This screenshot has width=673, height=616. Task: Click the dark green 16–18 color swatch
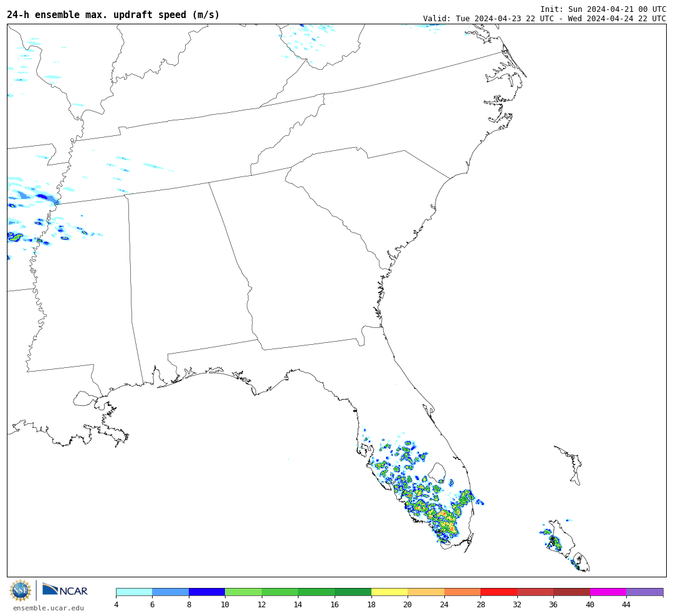click(353, 592)
